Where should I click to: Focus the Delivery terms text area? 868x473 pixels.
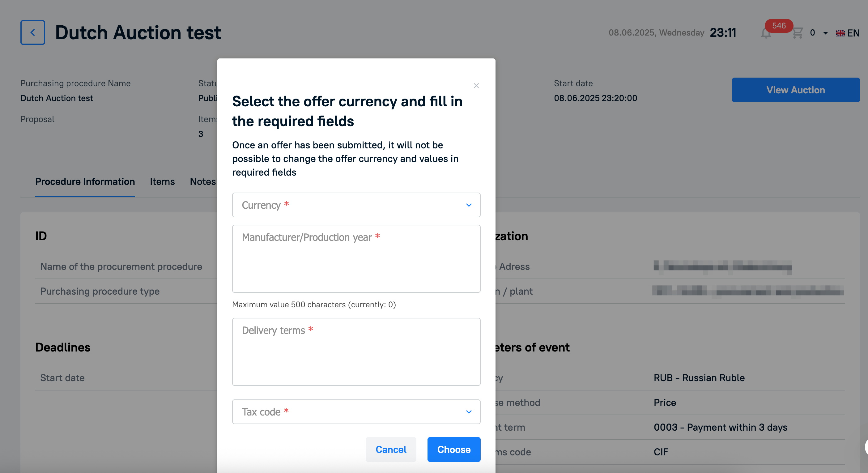point(356,352)
